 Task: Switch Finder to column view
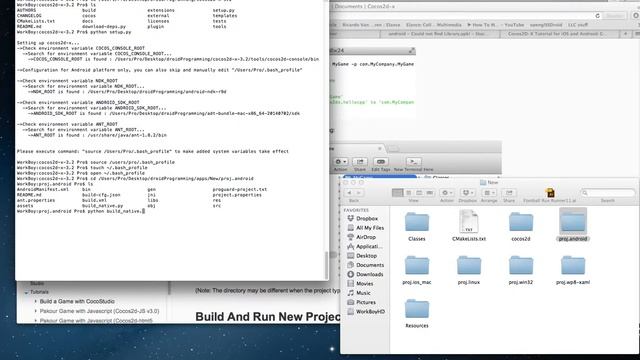pos(419,193)
